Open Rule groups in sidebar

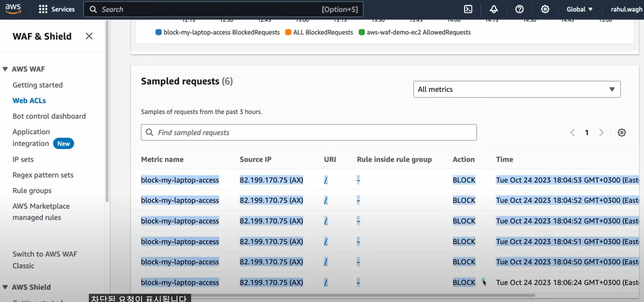click(32, 190)
